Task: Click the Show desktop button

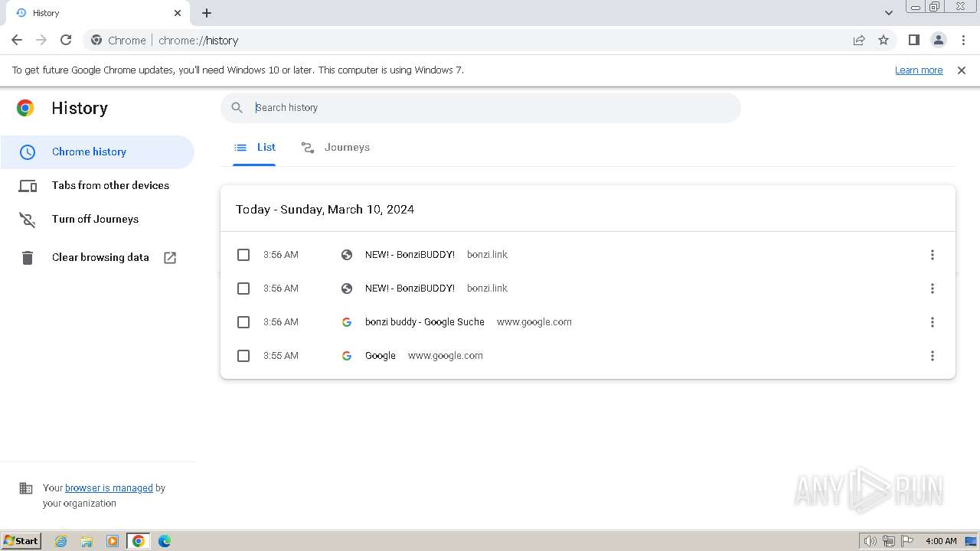Action: 972,541
